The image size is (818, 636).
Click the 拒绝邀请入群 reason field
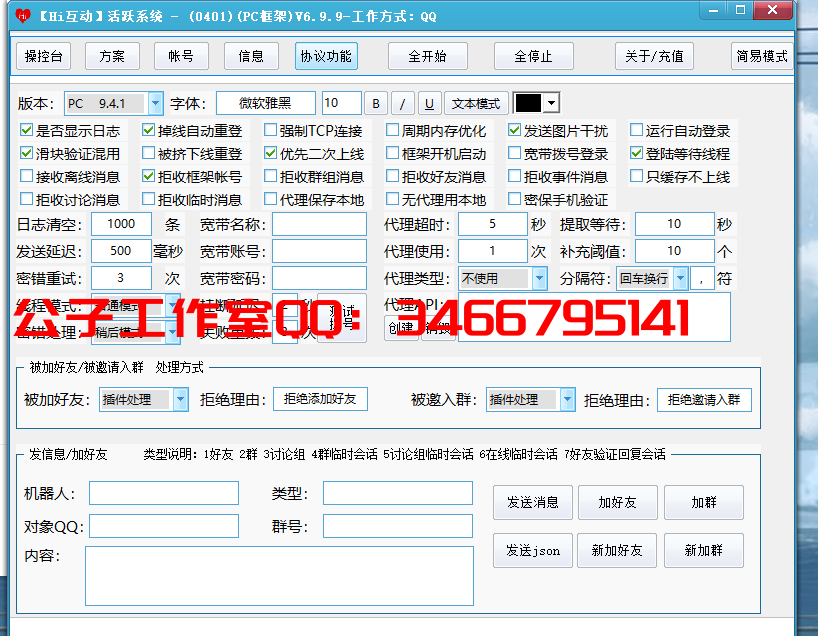pos(704,400)
